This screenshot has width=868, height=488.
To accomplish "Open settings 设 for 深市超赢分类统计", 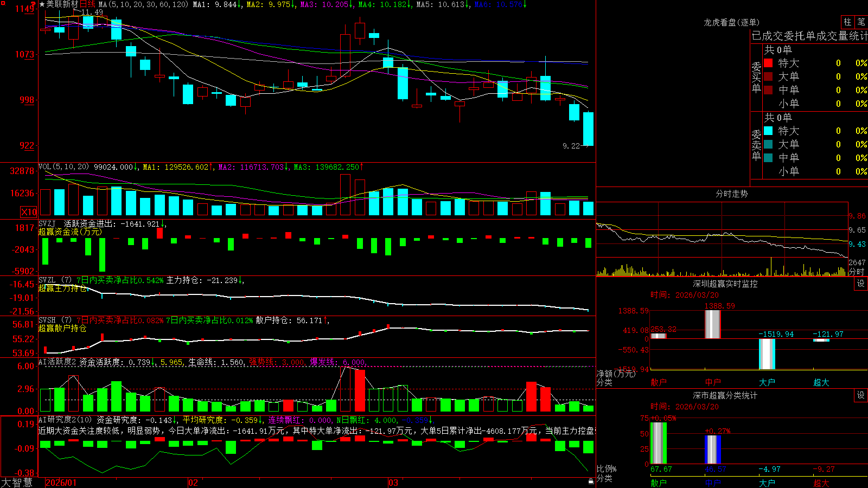I will (861, 395).
